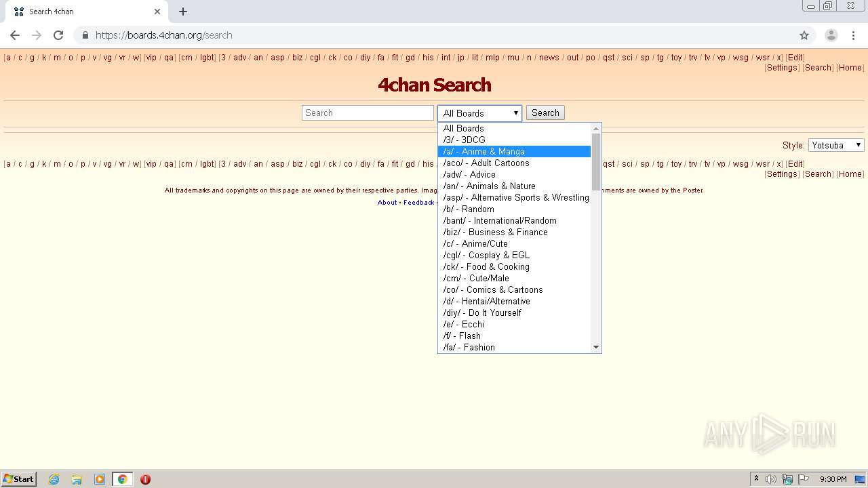868x488 pixels.
Task: Select /co/ - Comics & Cartoons option
Action: (514, 289)
